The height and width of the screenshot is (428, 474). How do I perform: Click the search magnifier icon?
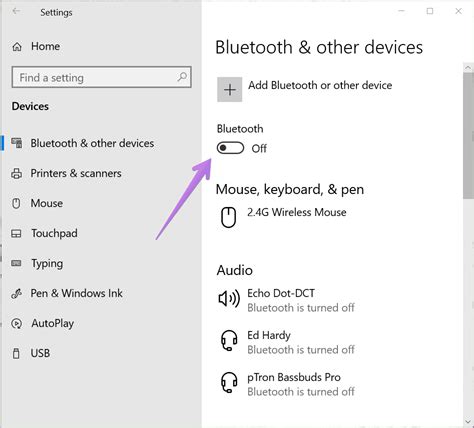click(182, 77)
